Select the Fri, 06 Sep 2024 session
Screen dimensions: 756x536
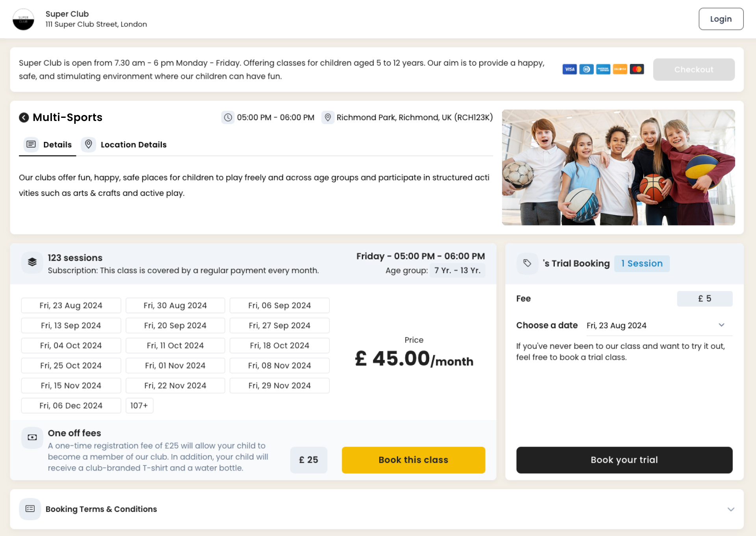[x=279, y=305]
